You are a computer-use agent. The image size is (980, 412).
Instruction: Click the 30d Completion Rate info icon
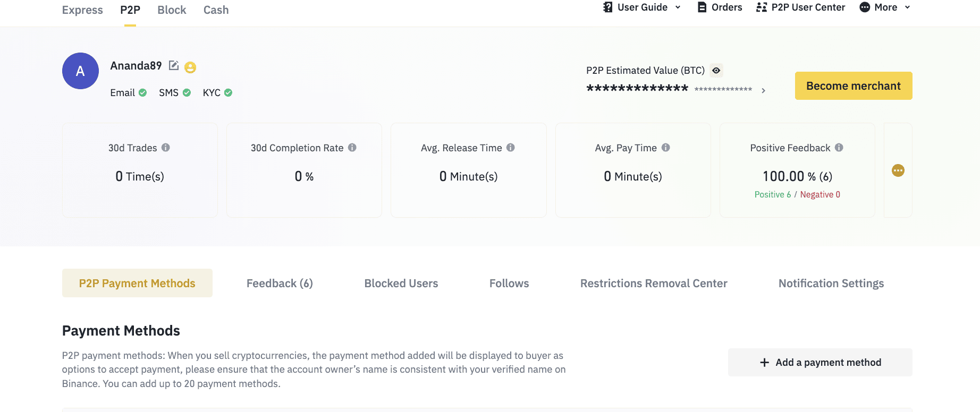coord(352,148)
